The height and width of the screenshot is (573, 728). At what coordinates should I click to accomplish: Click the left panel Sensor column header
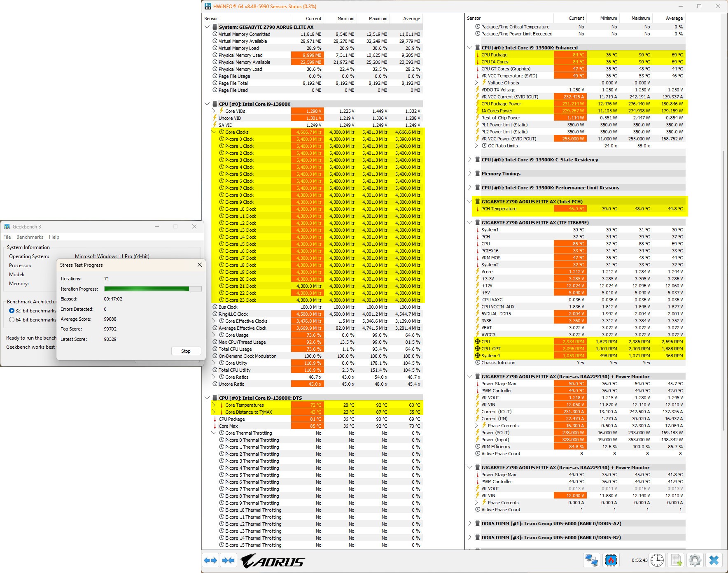[246, 19]
